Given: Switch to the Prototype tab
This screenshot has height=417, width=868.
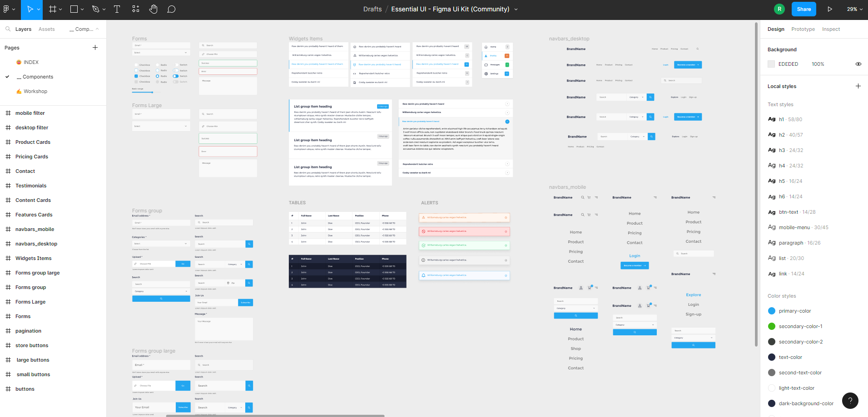Looking at the screenshot, I should [803, 29].
